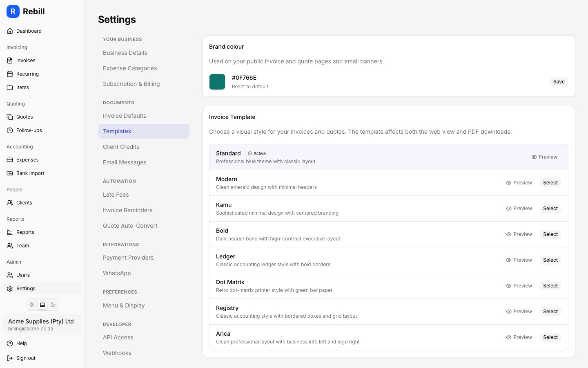Open Webhooks developer settings
The width and height of the screenshot is (588, 368).
(144, 353)
